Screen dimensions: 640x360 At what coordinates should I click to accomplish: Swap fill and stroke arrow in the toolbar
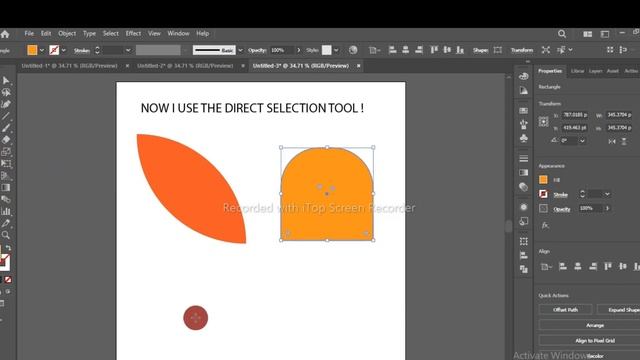(9, 248)
